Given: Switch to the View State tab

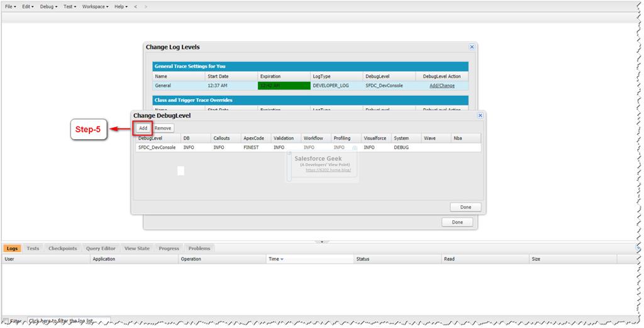Looking at the screenshot, I should [x=136, y=248].
